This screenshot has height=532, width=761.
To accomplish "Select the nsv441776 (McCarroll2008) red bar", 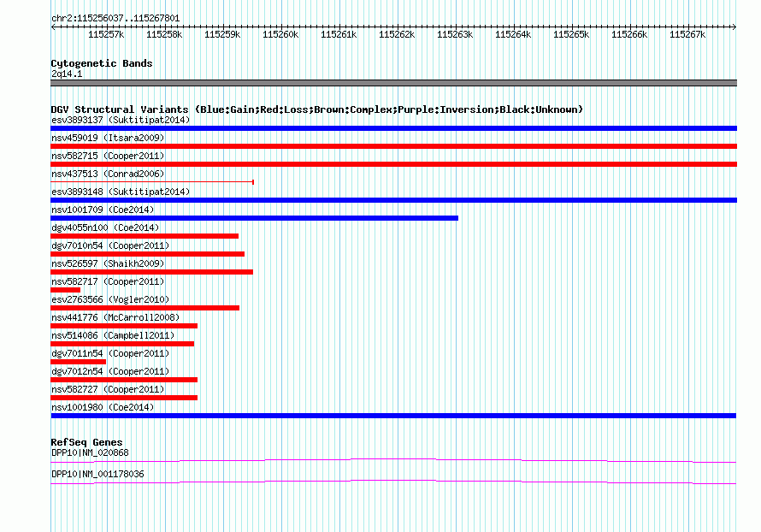I will tap(124, 326).
